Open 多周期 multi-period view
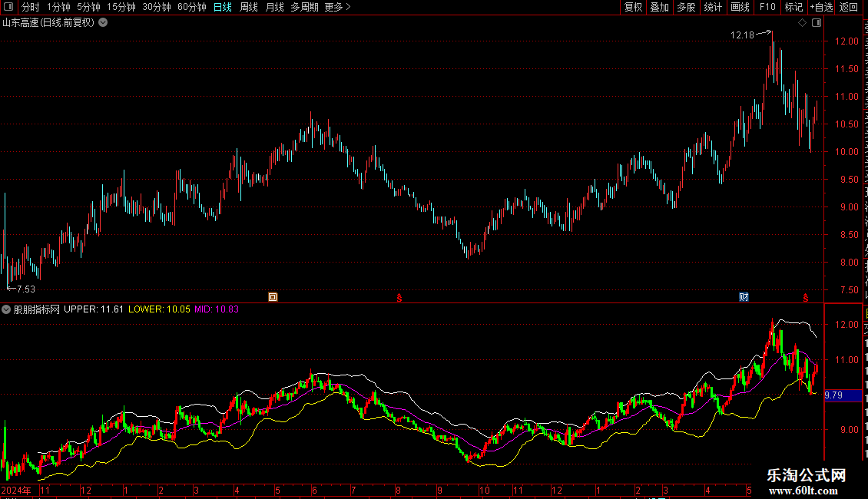 click(x=304, y=7)
